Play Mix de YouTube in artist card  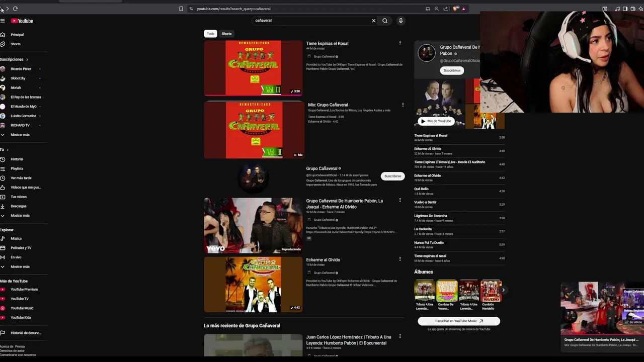click(436, 121)
